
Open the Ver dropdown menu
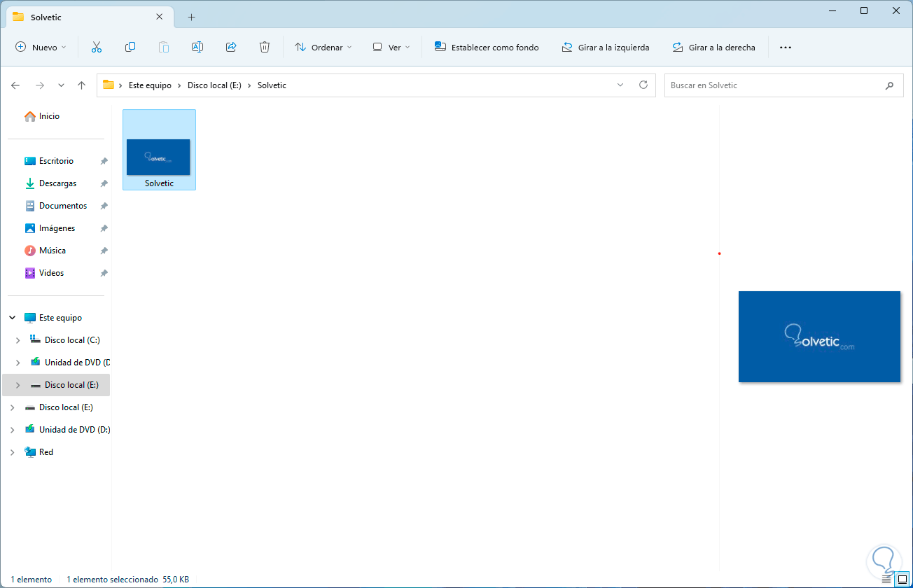pyautogui.click(x=391, y=48)
